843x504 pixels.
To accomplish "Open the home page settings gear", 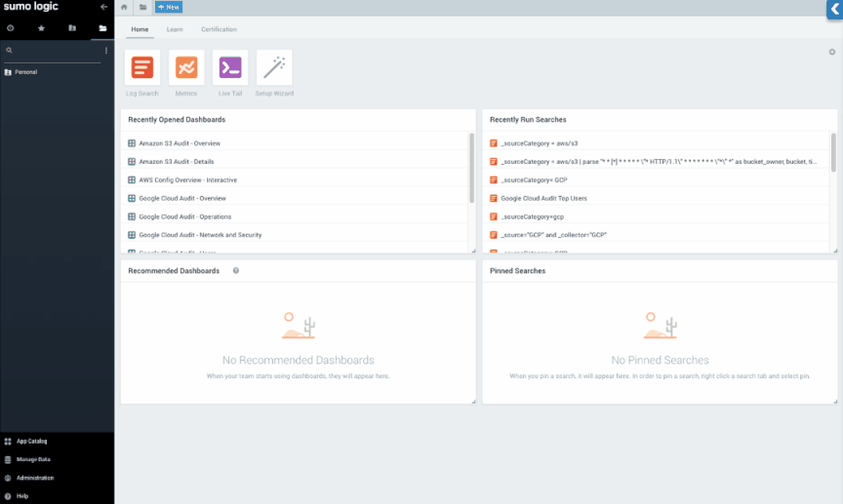I will [x=831, y=52].
